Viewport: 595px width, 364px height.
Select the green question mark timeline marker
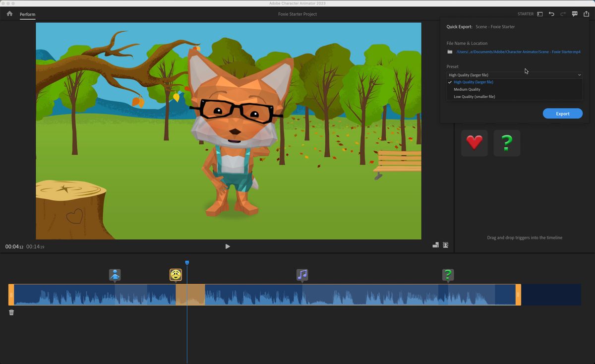pyautogui.click(x=448, y=275)
